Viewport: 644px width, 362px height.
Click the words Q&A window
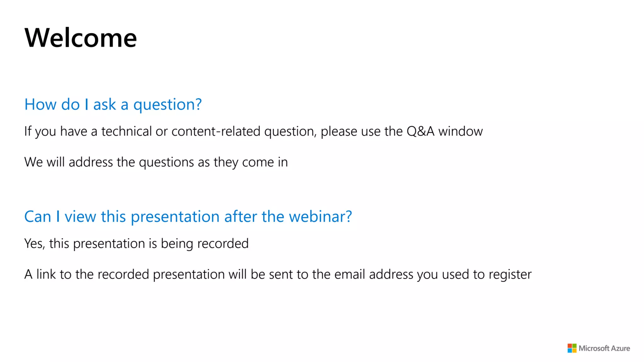click(445, 131)
